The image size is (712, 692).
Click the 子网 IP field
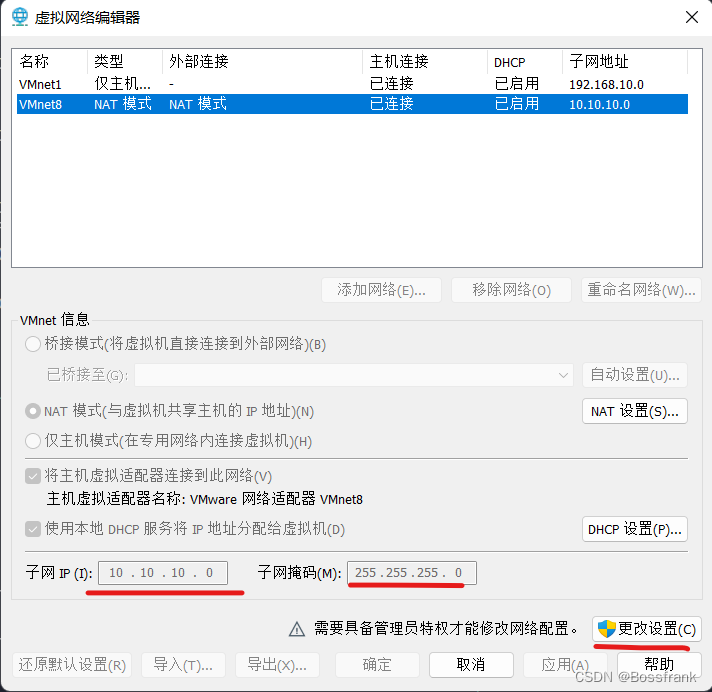[163, 573]
